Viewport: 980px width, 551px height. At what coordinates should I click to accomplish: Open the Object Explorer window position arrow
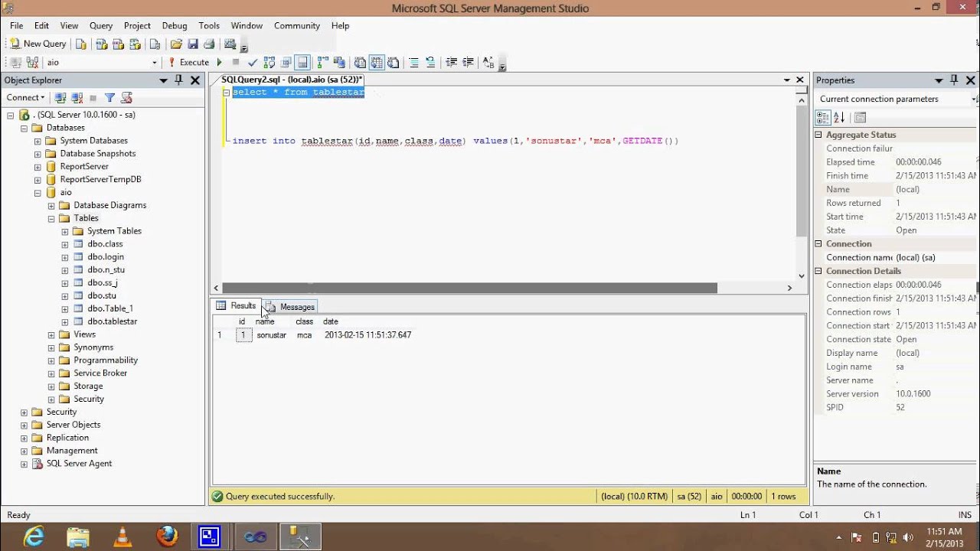coord(163,80)
